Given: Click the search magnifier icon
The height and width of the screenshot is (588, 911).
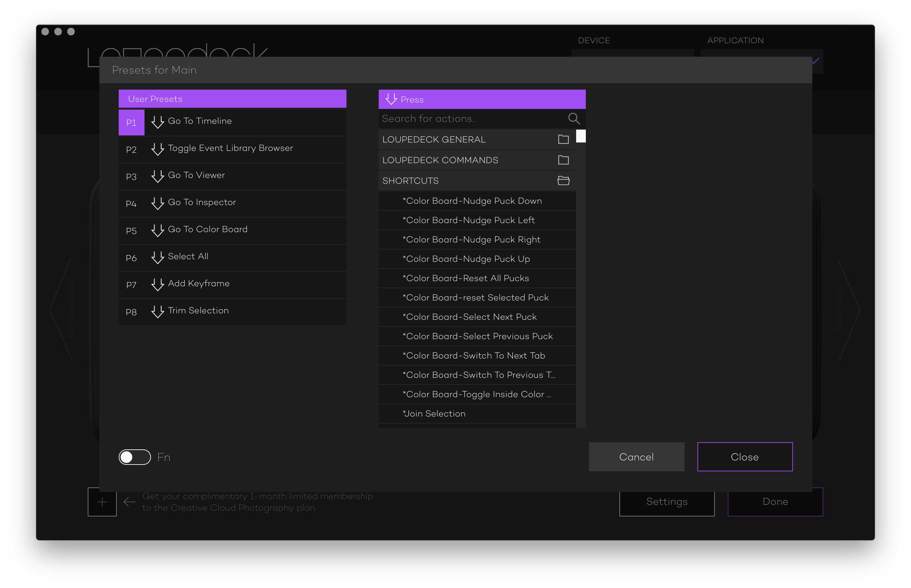Looking at the screenshot, I should pos(573,119).
